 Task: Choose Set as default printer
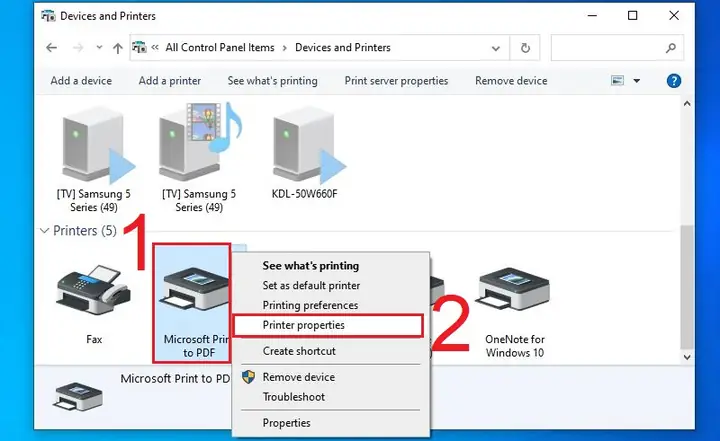[311, 286]
